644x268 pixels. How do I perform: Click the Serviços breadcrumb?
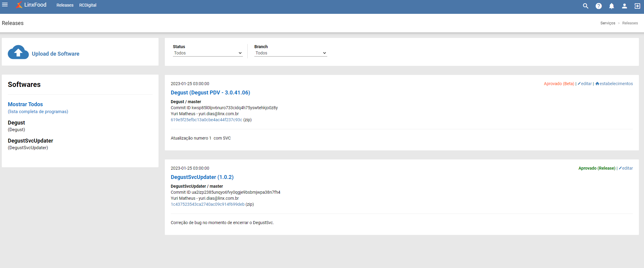click(x=608, y=23)
